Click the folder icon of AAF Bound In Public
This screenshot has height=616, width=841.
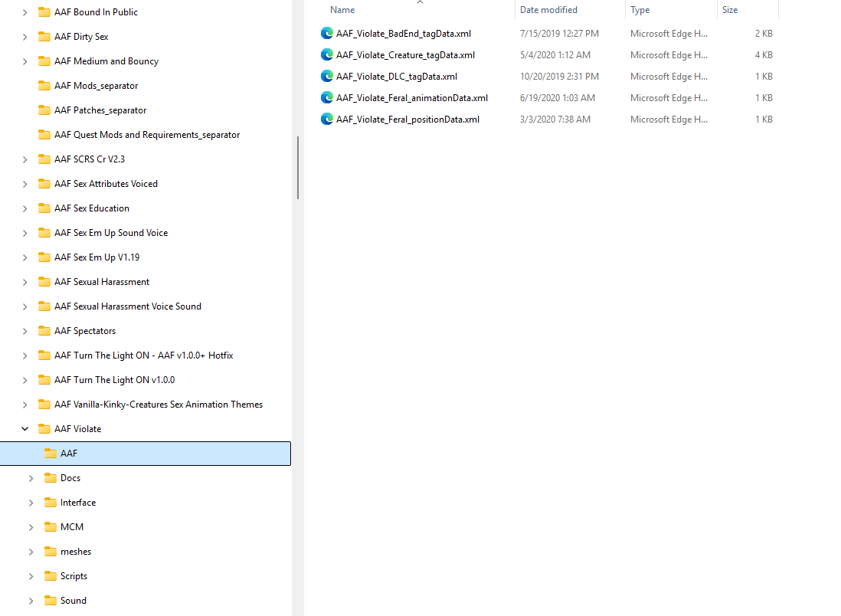pos(44,11)
